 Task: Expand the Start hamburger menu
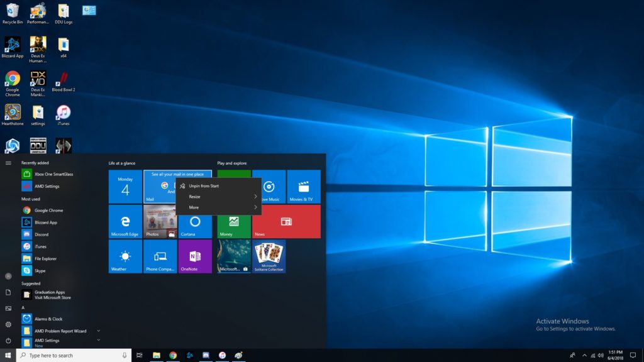(8, 163)
